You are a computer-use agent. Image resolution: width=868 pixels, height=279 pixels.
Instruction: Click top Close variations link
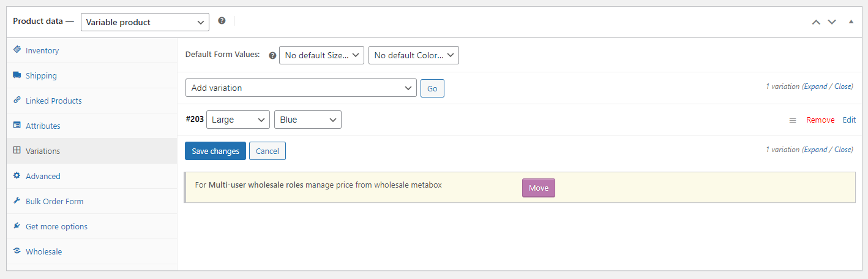[843, 86]
